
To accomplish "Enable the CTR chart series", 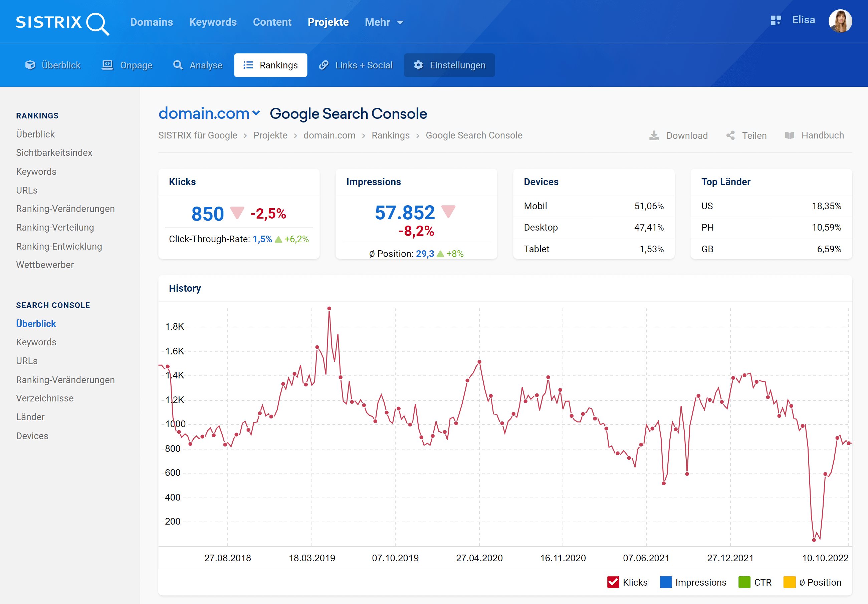I will coord(744,582).
